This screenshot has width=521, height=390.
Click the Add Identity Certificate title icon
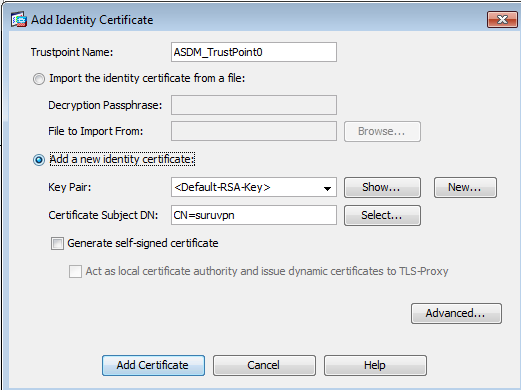click(x=19, y=20)
